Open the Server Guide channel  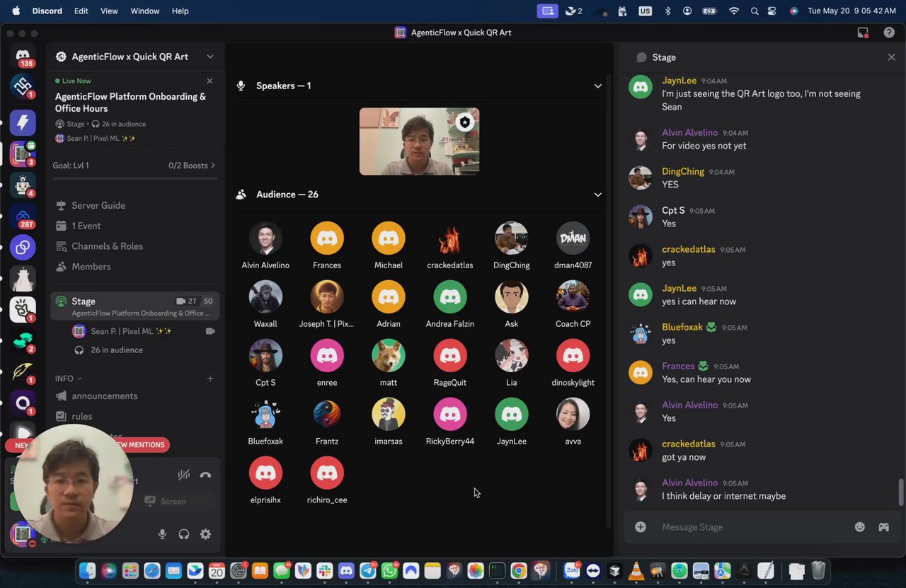98,205
